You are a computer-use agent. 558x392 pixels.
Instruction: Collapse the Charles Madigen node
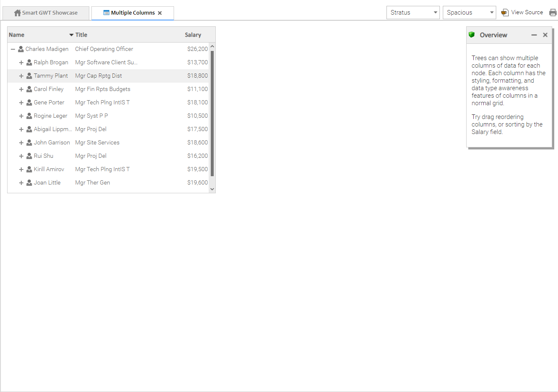(x=13, y=49)
